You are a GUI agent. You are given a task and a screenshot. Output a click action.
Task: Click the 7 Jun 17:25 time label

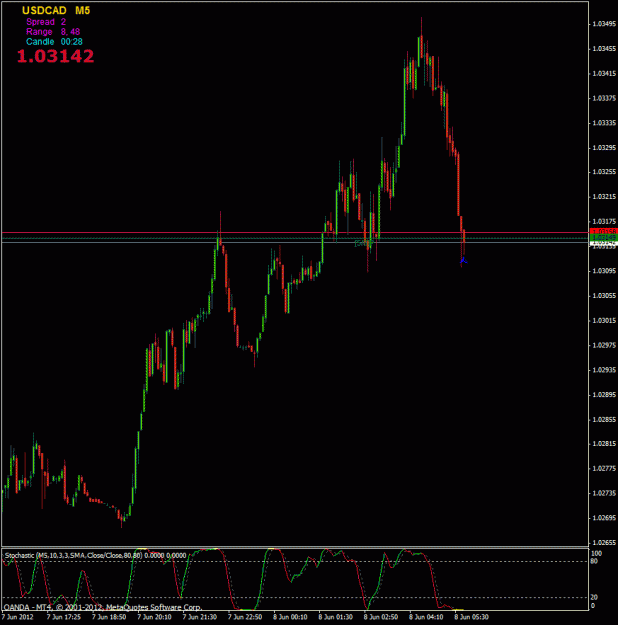point(64,617)
